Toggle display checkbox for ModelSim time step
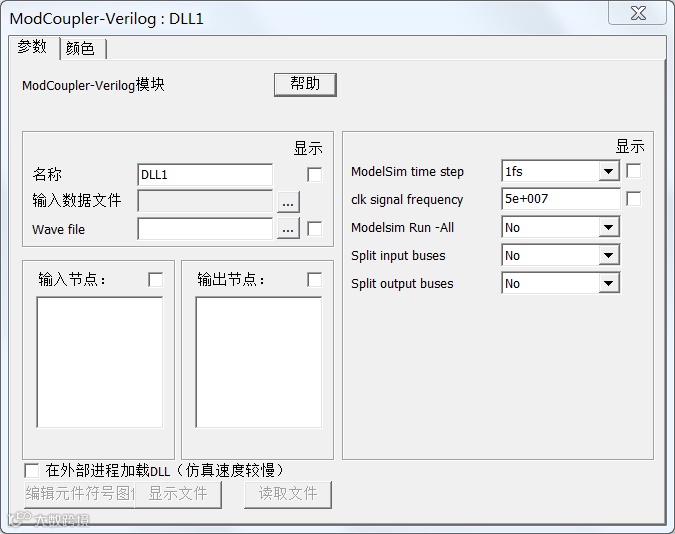This screenshot has width=675, height=534. pyautogui.click(x=634, y=171)
